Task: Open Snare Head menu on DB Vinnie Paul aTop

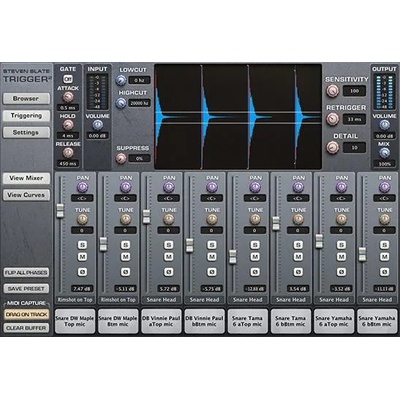Action: pyautogui.click(x=161, y=300)
